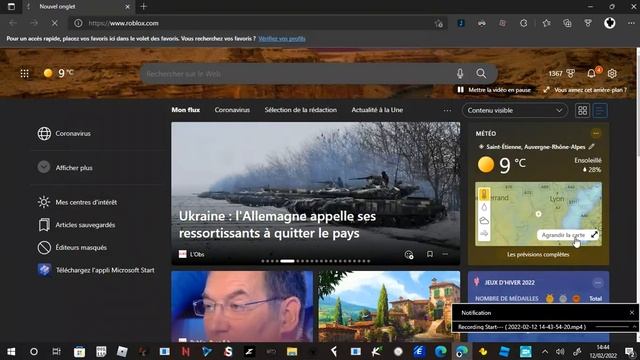Expand Afficher plus in sidebar
The width and height of the screenshot is (640, 360).
(65, 167)
